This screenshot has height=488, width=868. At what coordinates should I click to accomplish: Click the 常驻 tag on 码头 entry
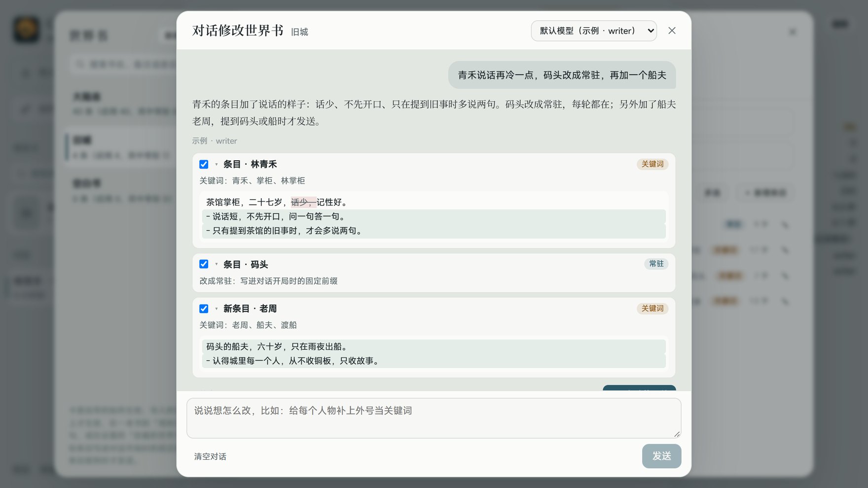(656, 264)
